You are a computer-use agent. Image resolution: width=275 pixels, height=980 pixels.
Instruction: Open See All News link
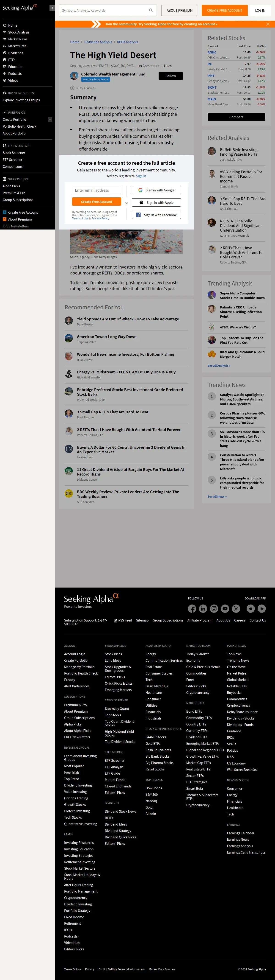pos(217,496)
